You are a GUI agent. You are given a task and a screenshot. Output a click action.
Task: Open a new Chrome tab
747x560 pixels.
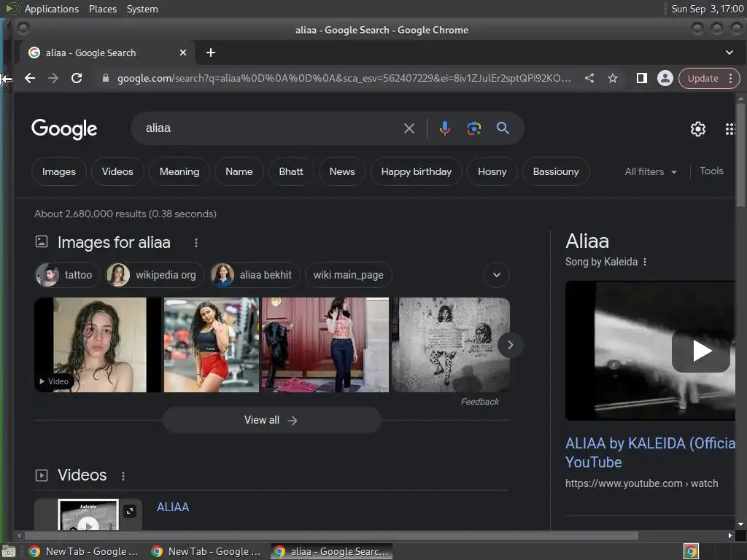211,52
